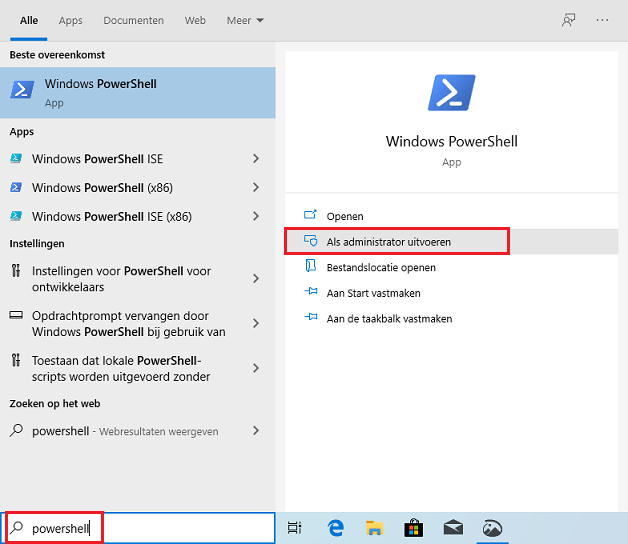Click the shield icon for Als administrator uitvoeren
Screen dimensions: 628x544
point(310,241)
